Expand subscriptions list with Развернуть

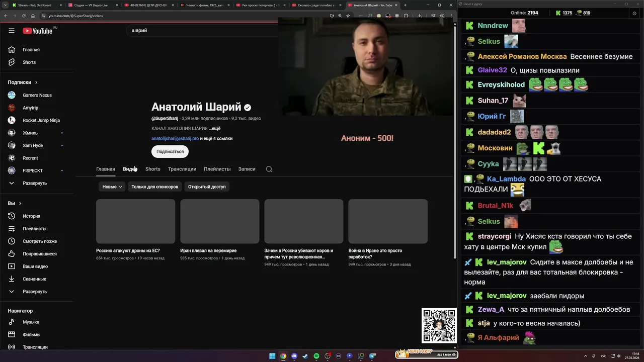click(x=35, y=183)
